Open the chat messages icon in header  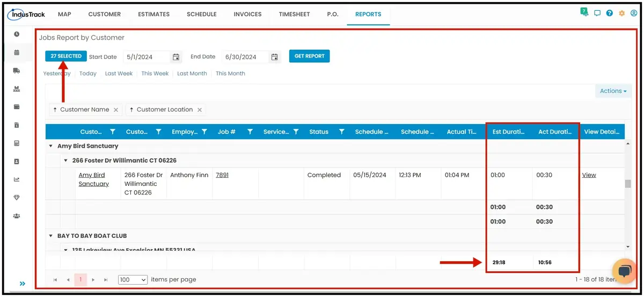[597, 13]
